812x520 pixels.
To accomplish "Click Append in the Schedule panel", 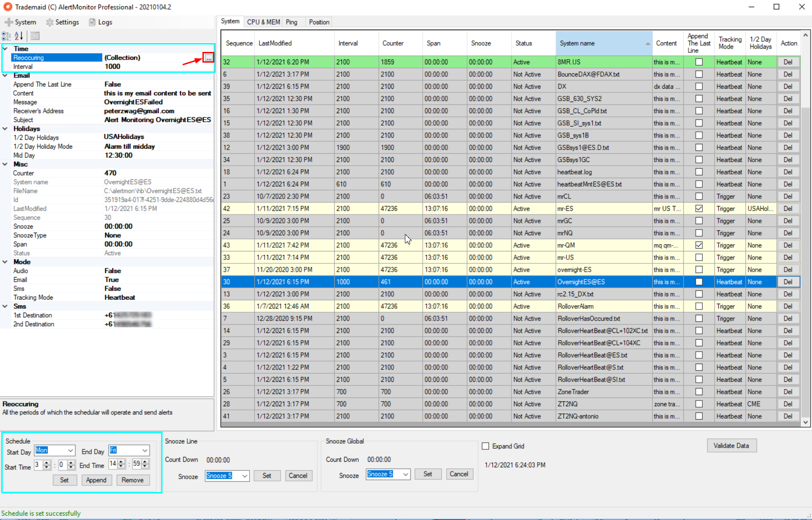I will click(96, 480).
